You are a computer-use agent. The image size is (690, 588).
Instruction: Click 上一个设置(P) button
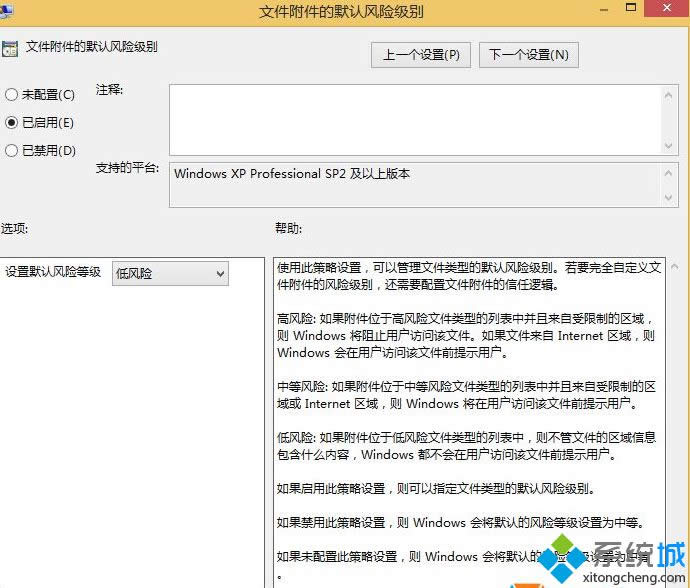click(421, 55)
